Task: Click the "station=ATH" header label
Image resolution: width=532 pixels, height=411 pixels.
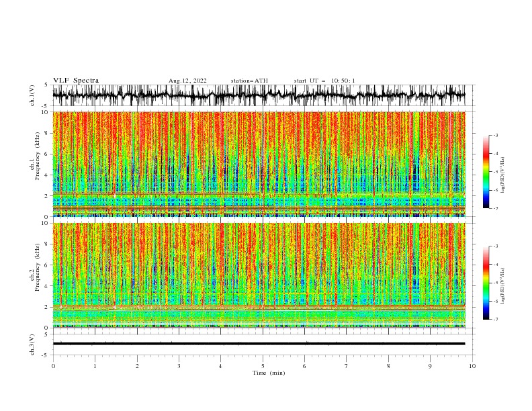Action: [249, 81]
